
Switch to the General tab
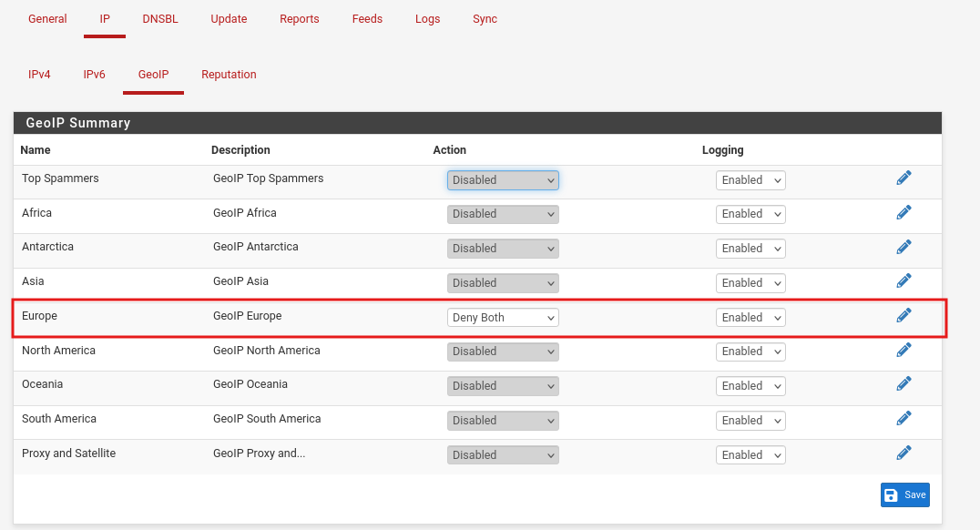pos(47,19)
